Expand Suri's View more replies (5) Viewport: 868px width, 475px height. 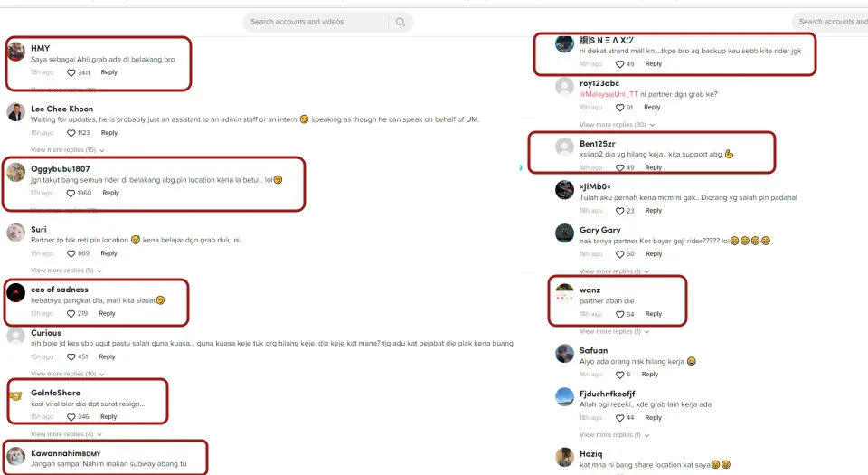(x=66, y=271)
